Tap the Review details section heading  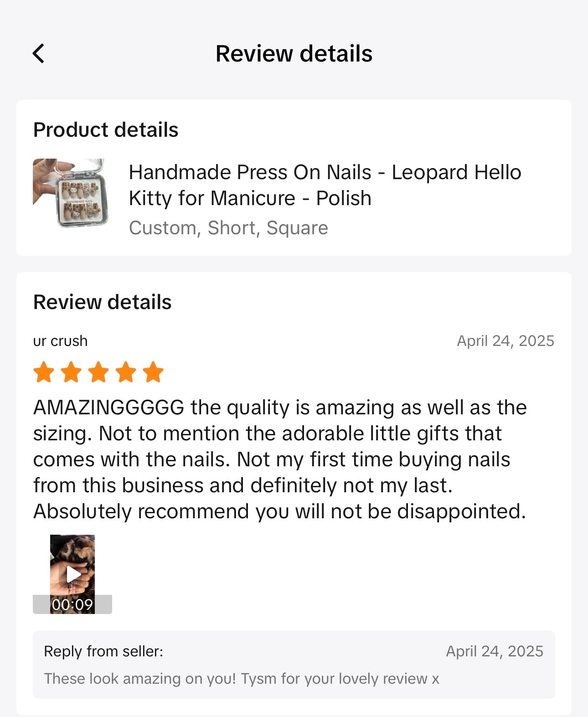103,302
